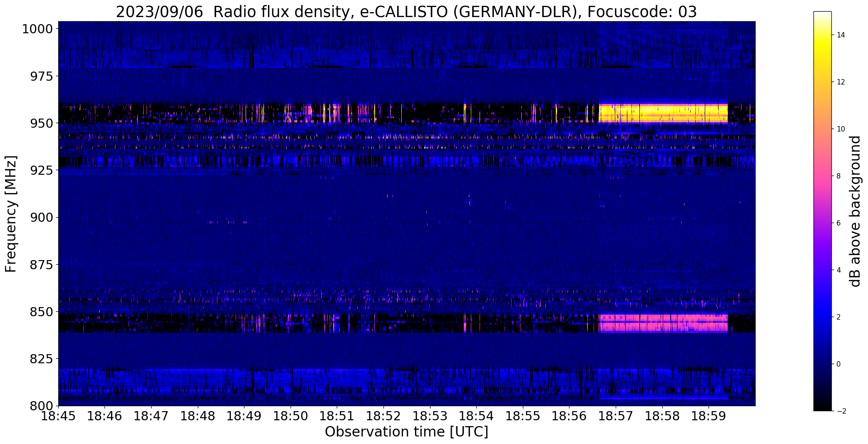Click the colorbar −2 tick label
This screenshot has height=444, width=868.
tap(841, 411)
